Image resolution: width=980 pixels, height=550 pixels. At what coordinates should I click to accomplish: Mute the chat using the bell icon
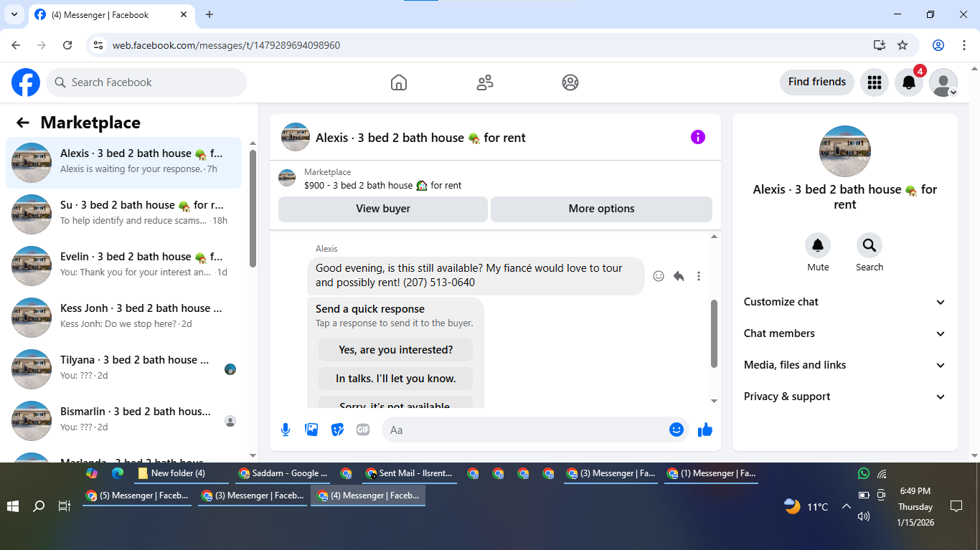818,245
